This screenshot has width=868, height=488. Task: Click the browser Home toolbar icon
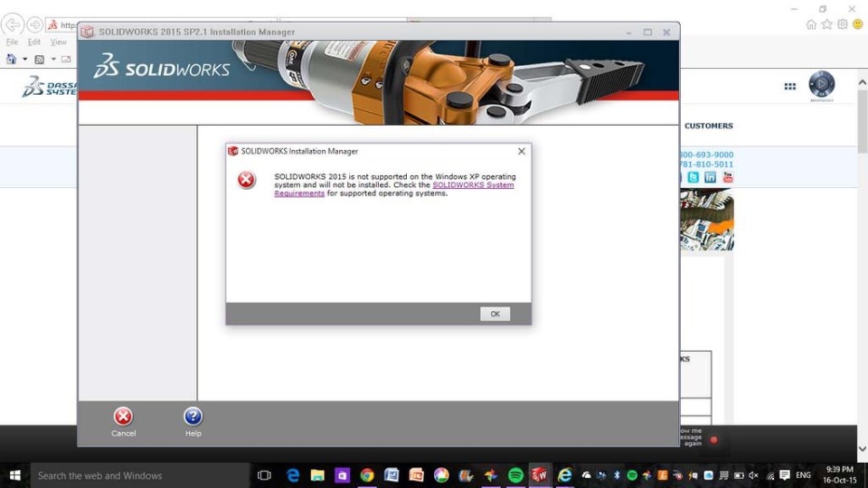11,59
